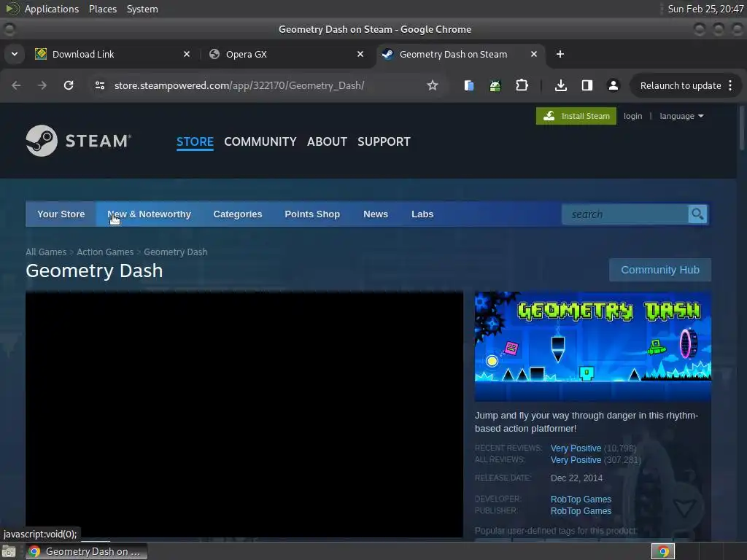The image size is (747, 560).
Task: Click the Steam logo
Action: 79,141
